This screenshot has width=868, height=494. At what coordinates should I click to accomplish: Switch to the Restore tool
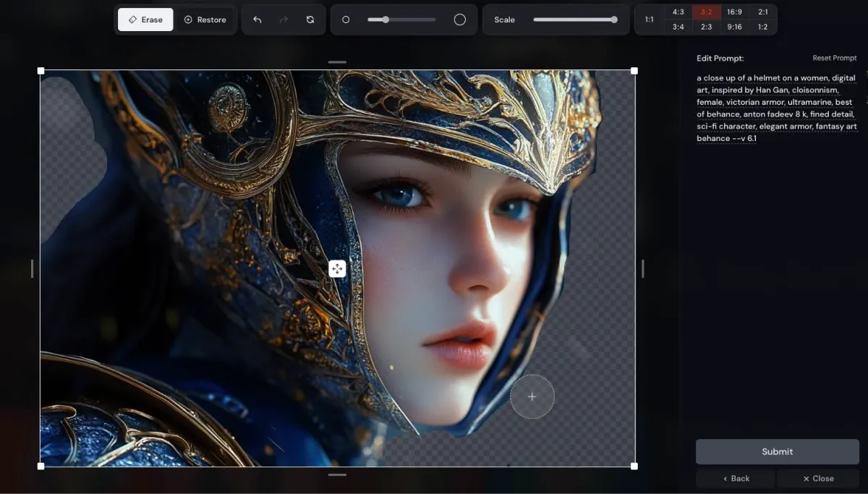(x=205, y=20)
